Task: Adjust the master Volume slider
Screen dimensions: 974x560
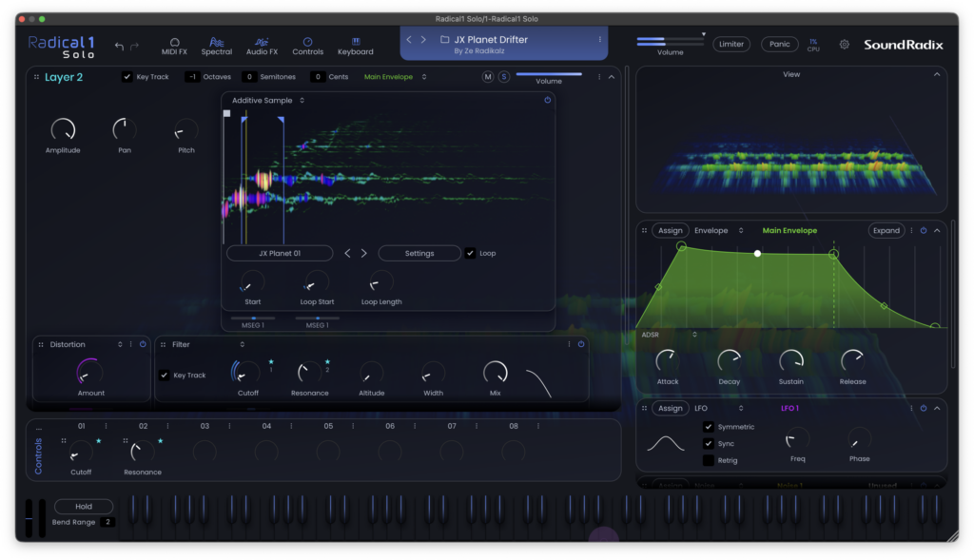Action: [x=670, y=42]
